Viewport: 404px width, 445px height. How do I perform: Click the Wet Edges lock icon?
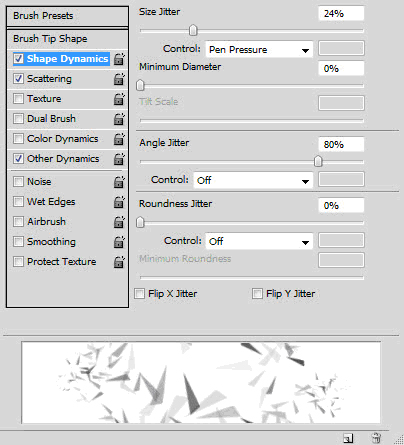pos(119,202)
